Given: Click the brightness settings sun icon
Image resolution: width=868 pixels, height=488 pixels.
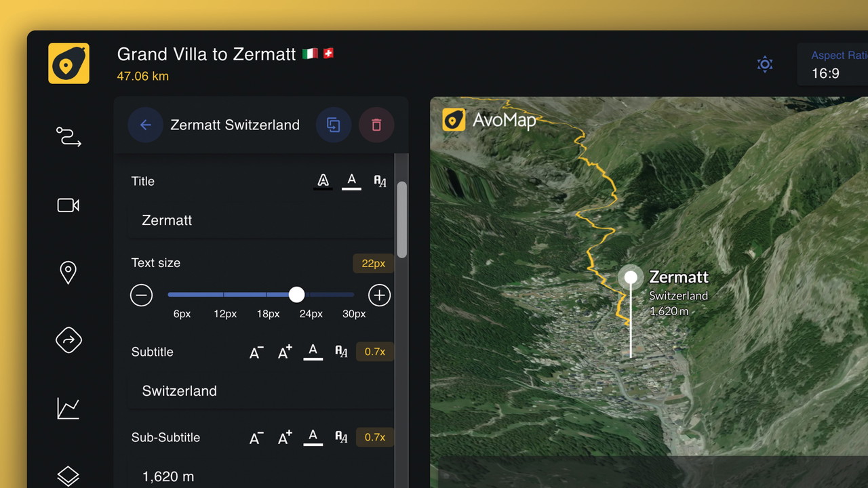Looking at the screenshot, I should click(765, 64).
